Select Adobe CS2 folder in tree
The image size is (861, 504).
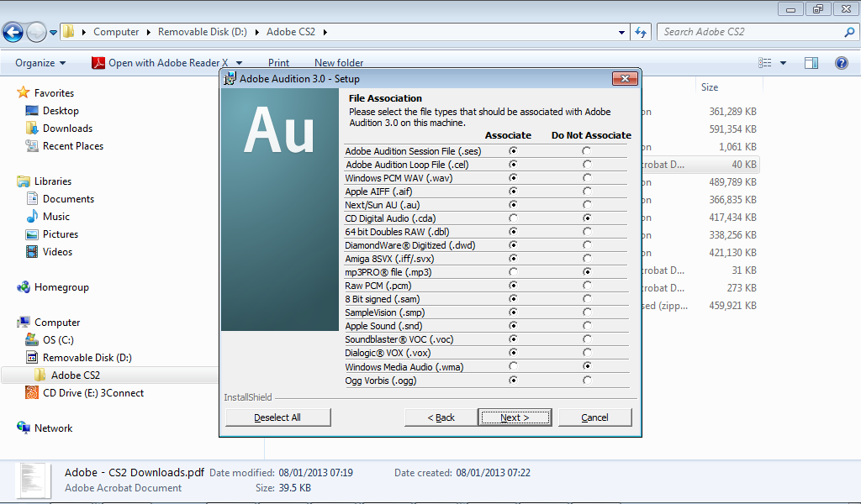(x=75, y=375)
